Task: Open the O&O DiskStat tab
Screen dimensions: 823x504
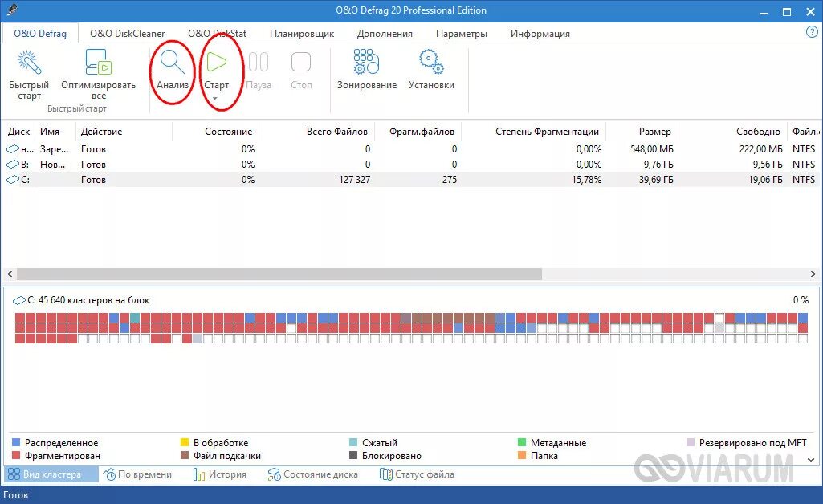Action: coord(217,34)
